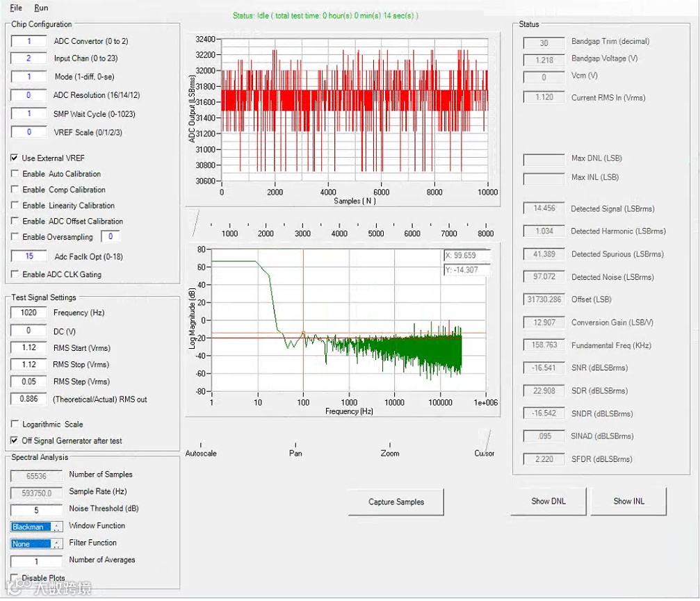700x601 pixels.
Task: Click the VREF Scale field
Action: pos(29,131)
